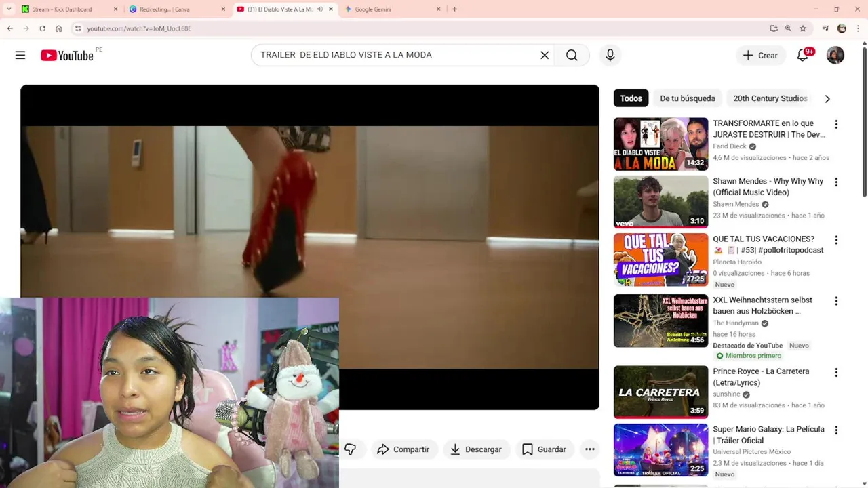
Task: Bookmark this page with star
Action: [803, 28]
